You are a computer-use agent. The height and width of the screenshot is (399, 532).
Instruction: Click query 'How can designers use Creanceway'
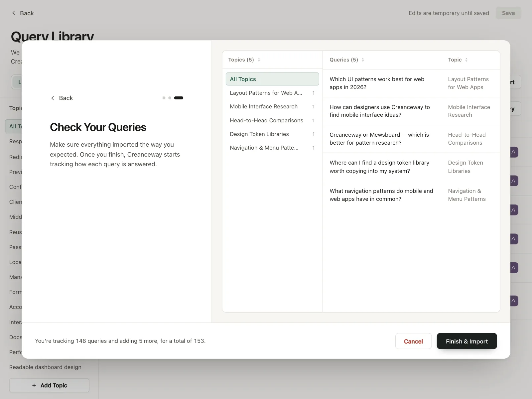[x=379, y=111]
